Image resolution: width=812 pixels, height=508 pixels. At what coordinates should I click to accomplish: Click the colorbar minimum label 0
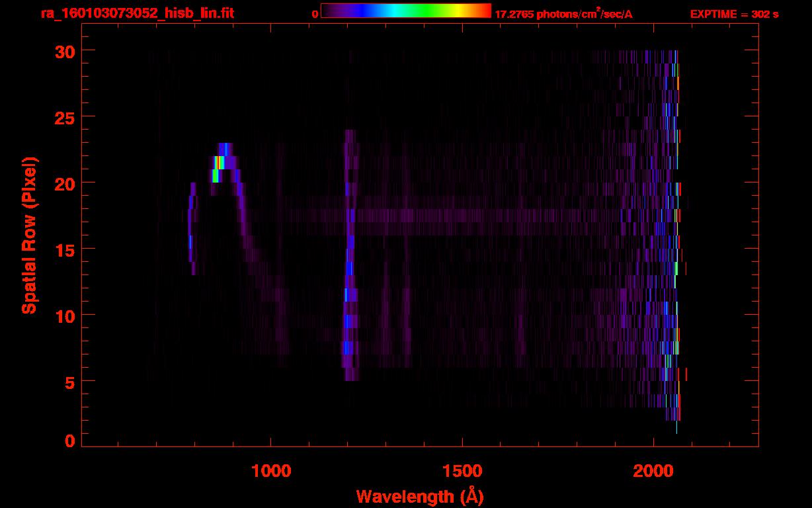tap(315, 14)
